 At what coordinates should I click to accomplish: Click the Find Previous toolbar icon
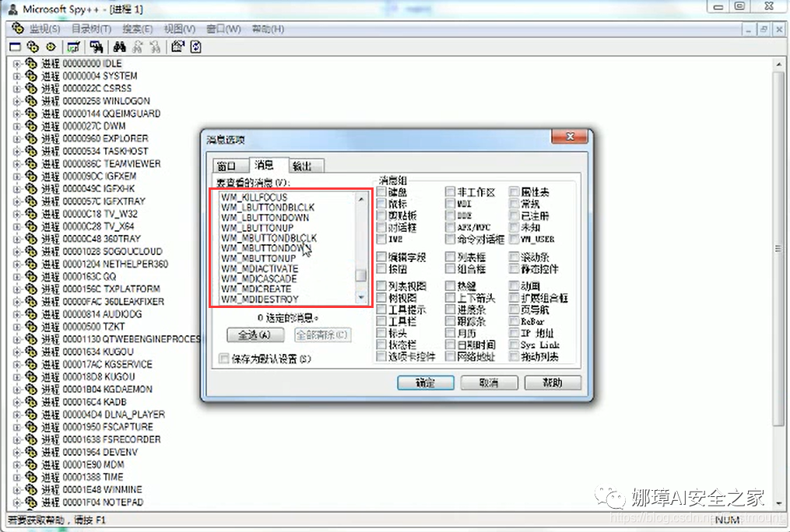coord(155,47)
